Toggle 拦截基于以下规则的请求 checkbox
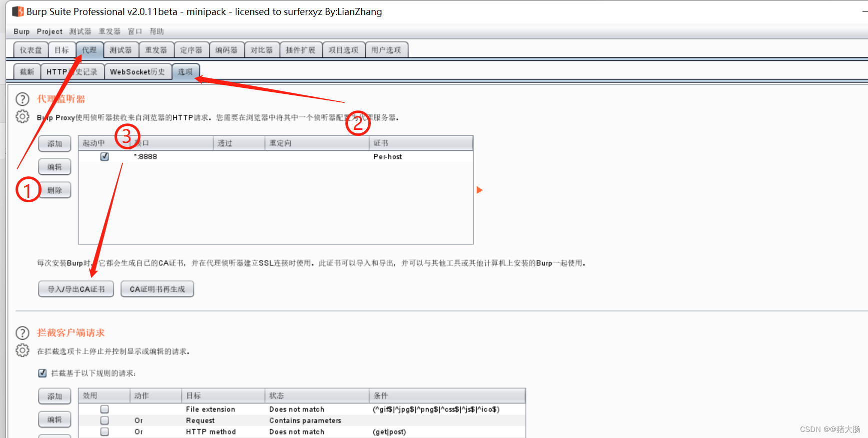The image size is (868, 438). tap(42, 373)
